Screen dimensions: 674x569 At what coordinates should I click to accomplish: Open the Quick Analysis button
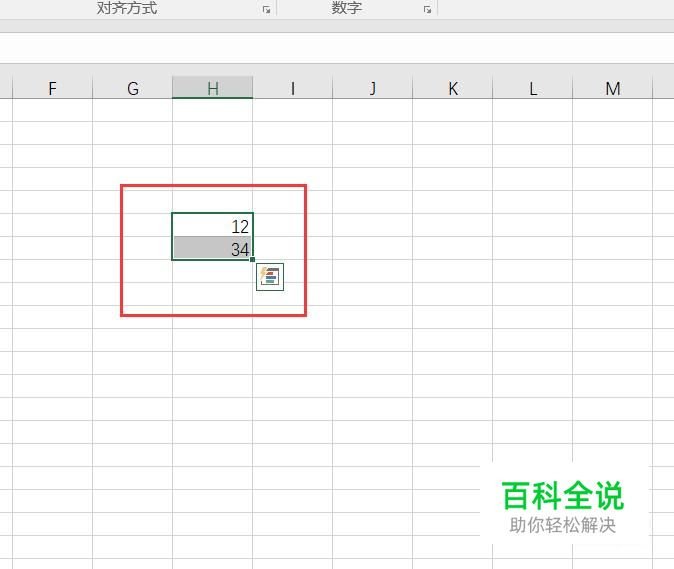[270, 277]
